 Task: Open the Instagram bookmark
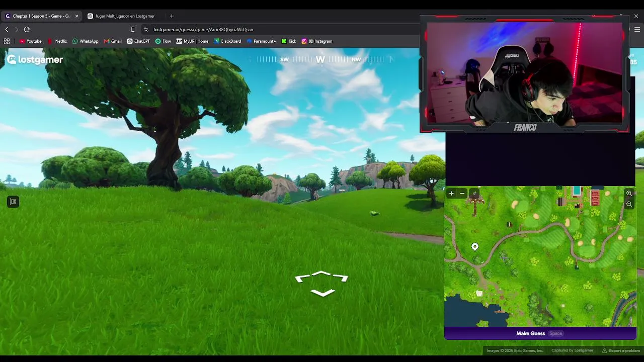[317, 41]
